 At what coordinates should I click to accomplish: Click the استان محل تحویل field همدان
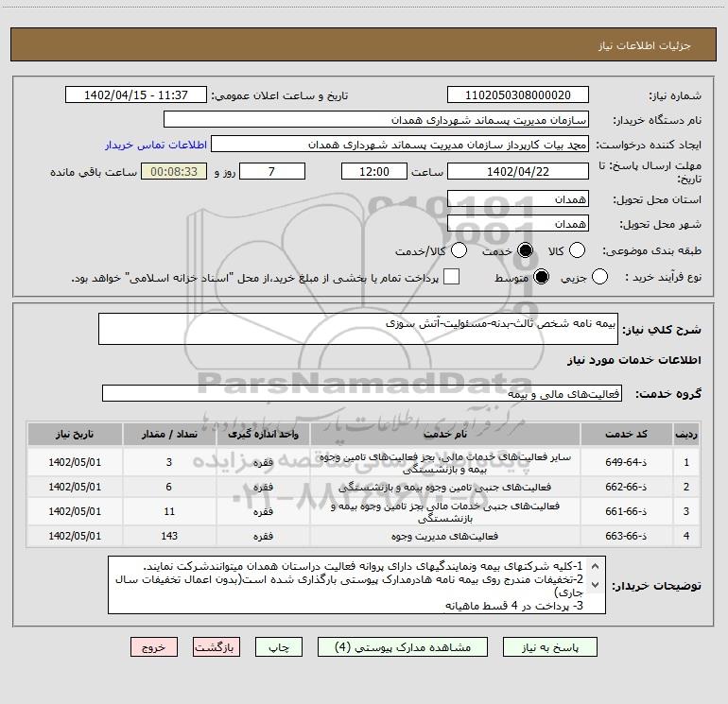click(x=518, y=199)
